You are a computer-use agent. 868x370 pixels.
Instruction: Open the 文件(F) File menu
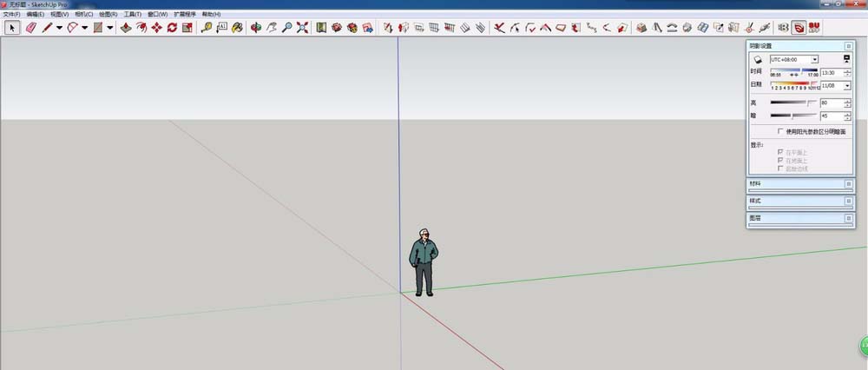[11, 14]
